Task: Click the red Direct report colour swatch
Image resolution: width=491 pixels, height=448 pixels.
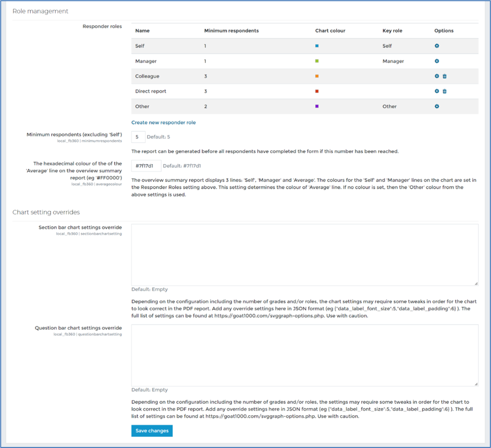Action: (317, 91)
